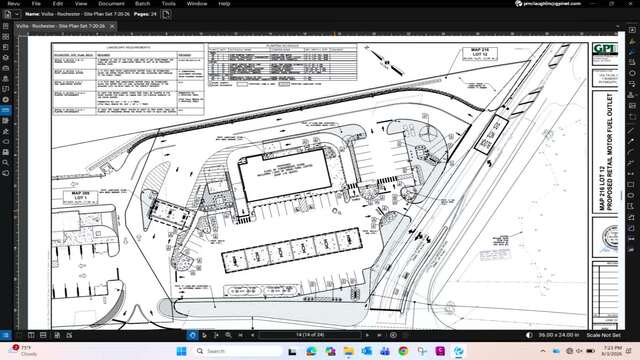This screenshot has height=360, width=640.
Task: Switch to Volta - Rochester Site Plan Set tab
Action: tap(61, 26)
